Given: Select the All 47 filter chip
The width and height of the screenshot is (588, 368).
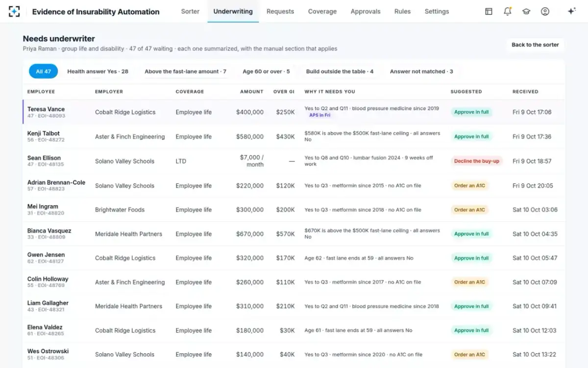Looking at the screenshot, I should [43, 71].
